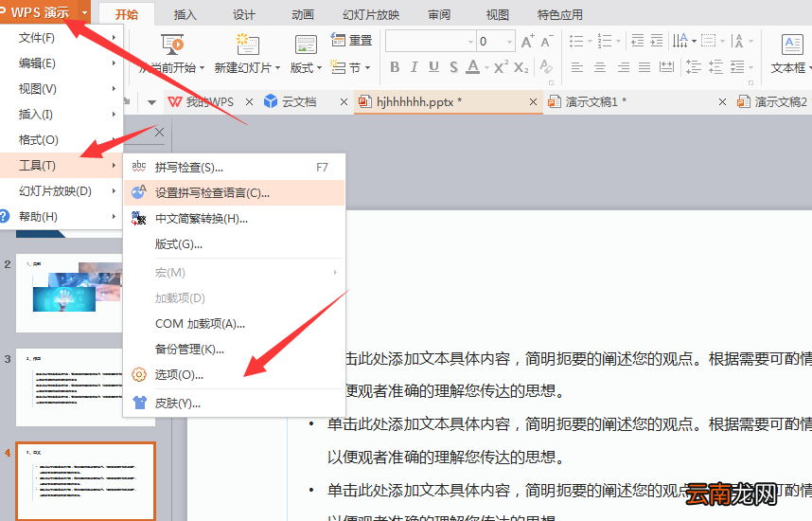Click the bulleted list icon
812x521 pixels.
pyautogui.click(x=575, y=41)
